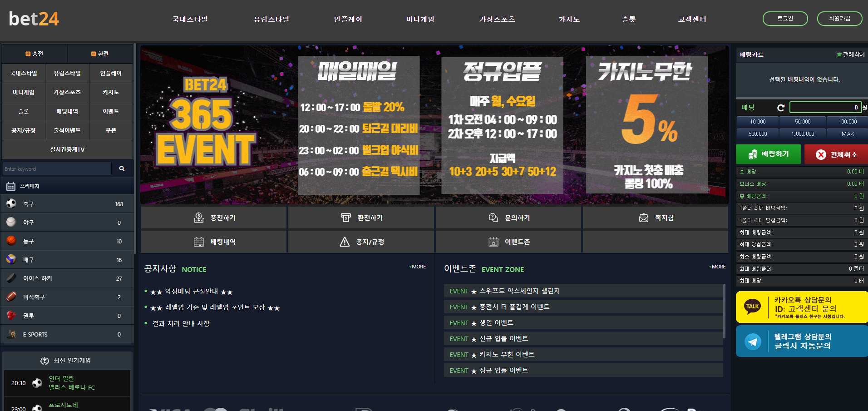Open 쿠폰 in sidebar grid
868x411 pixels.
click(x=111, y=130)
